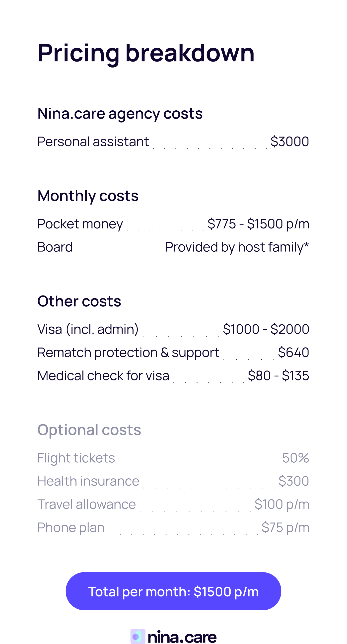Click the Monthly costs heading

pyautogui.click(x=88, y=196)
